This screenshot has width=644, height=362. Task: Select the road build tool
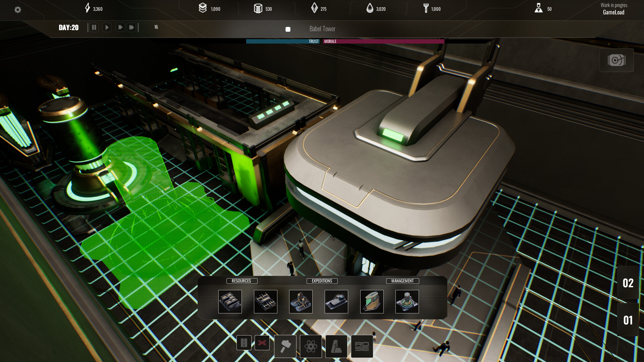244,343
